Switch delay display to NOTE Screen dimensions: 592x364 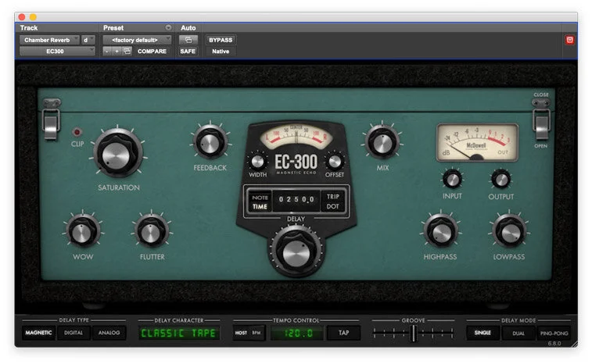[x=260, y=198]
